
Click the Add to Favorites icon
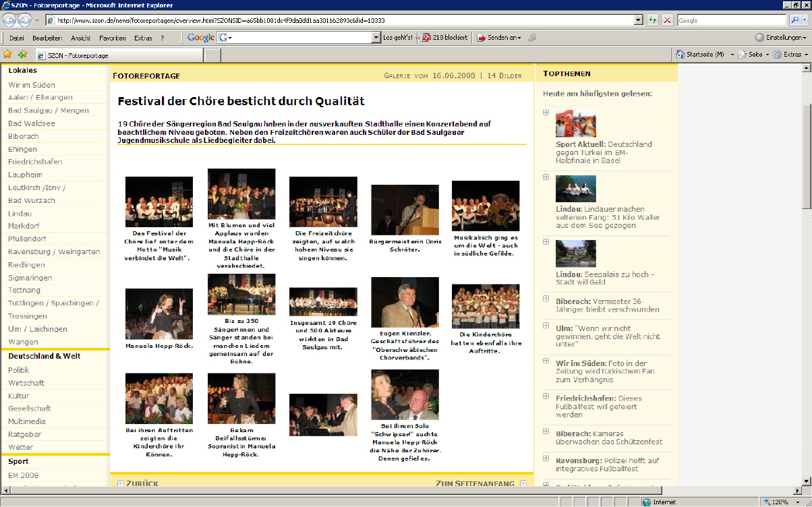point(22,55)
